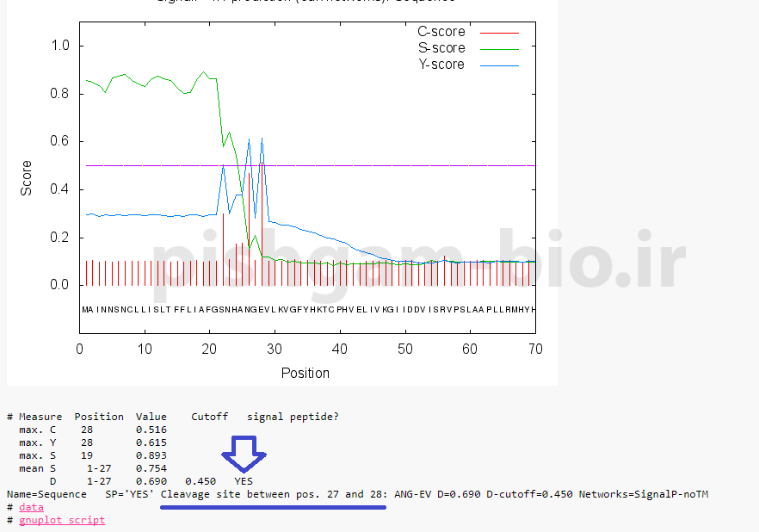Click the 'Cleavage site between pos. 27 and 28' text
This screenshot has width=759, height=532.
tap(275, 494)
